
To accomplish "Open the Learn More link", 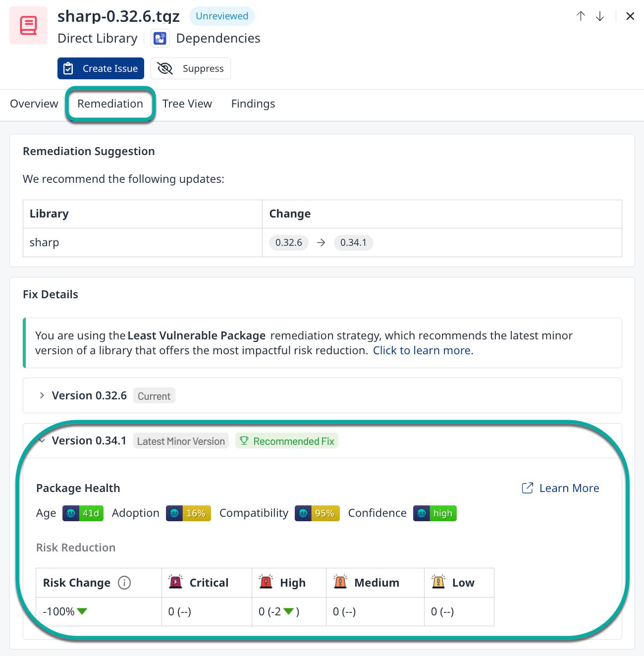I will (561, 488).
